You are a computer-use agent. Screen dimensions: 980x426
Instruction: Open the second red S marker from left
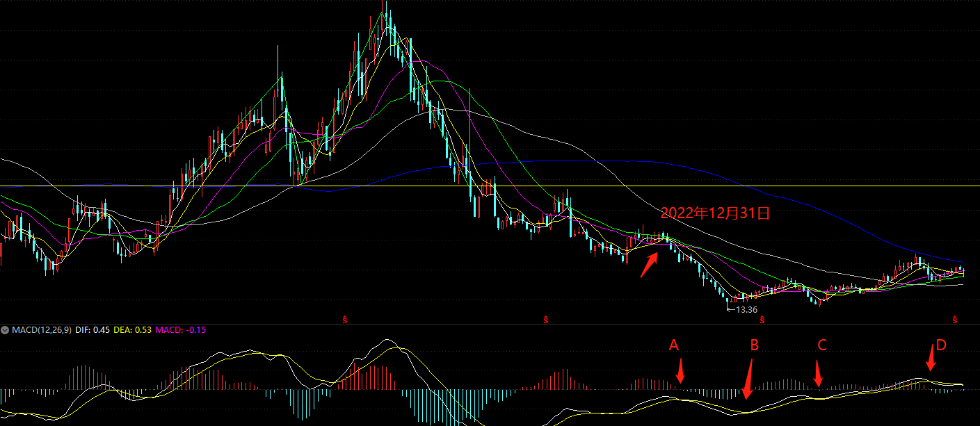click(x=546, y=320)
